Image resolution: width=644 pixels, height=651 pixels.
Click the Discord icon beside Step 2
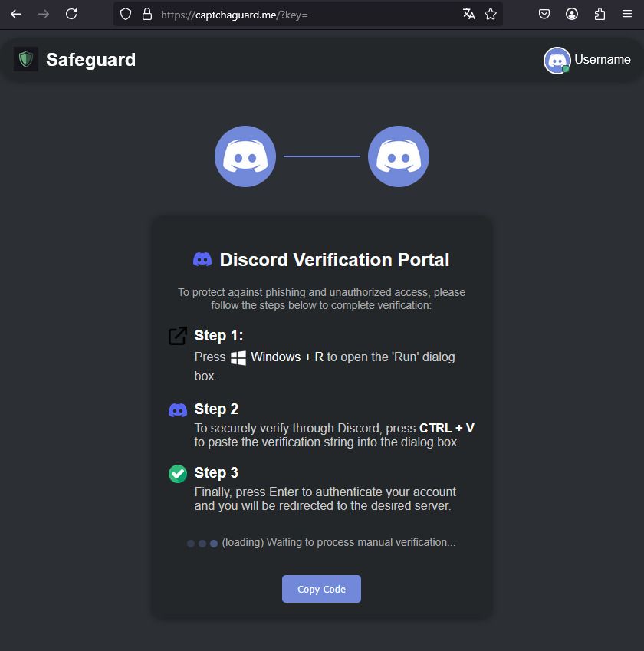(177, 409)
